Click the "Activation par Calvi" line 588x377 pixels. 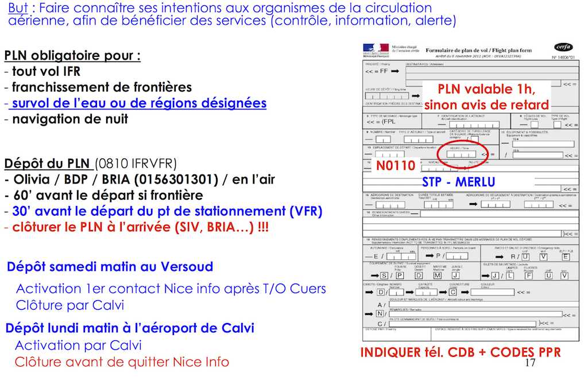[x=78, y=345]
